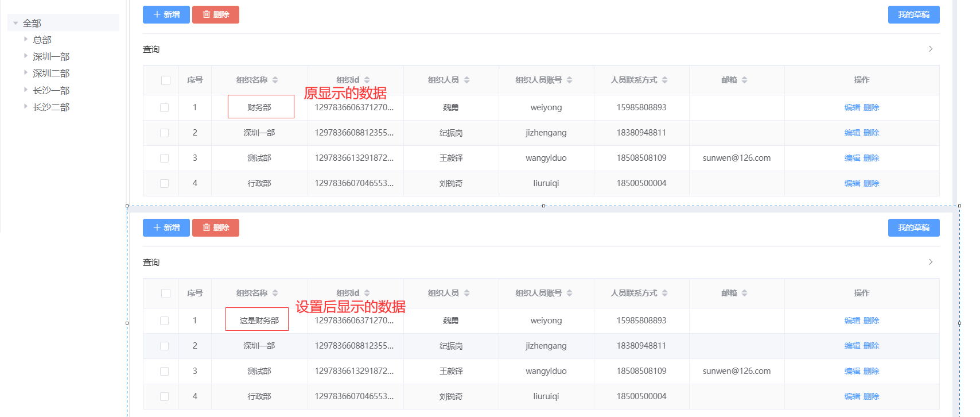980x417 pixels.
Task: Click the red trash 删除 button in the upper toolbar
Action: [215, 14]
